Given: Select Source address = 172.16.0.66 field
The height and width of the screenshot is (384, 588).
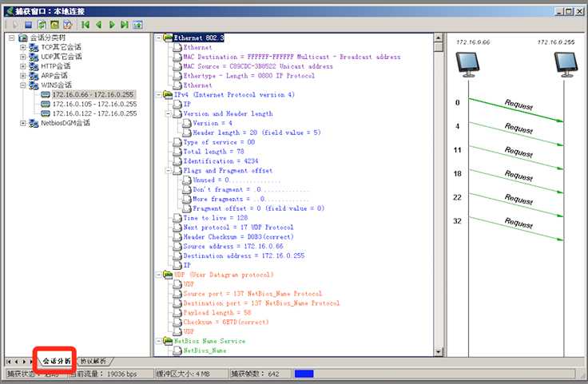Looking at the screenshot, I should click(x=233, y=246).
